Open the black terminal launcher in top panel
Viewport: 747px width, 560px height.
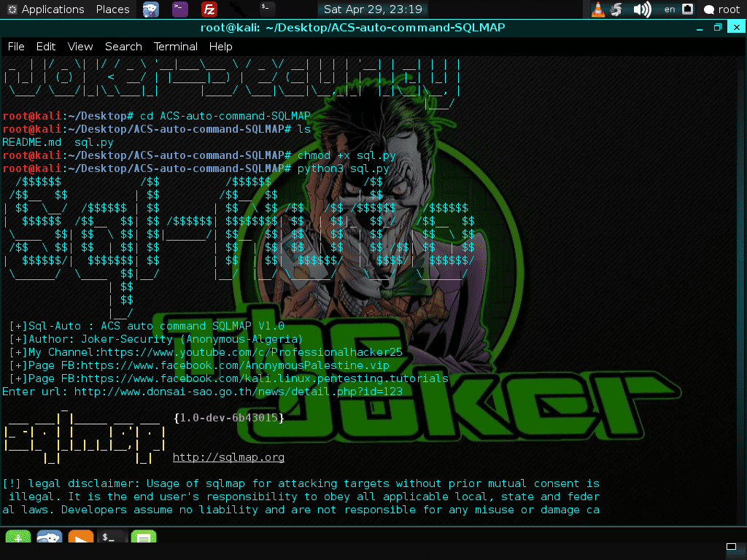point(268,9)
